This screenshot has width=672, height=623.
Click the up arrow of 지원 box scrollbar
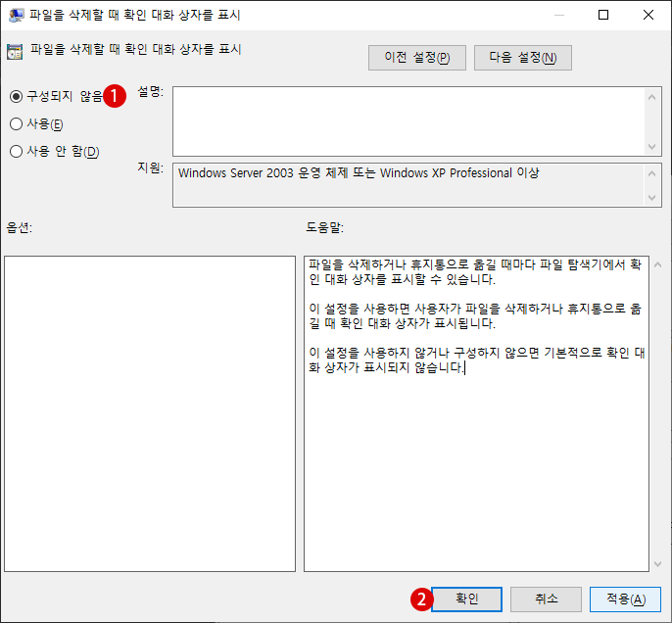651,173
